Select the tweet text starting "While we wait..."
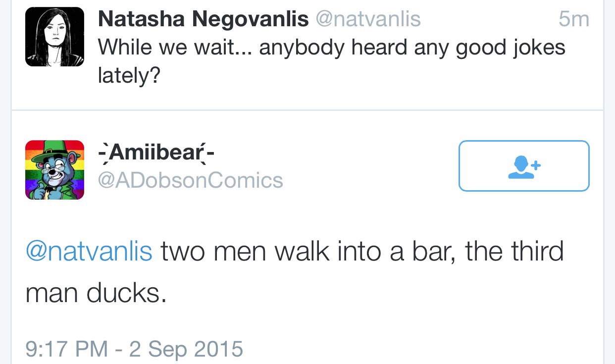This screenshot has width=615, height=364. (x=332, y=62)
